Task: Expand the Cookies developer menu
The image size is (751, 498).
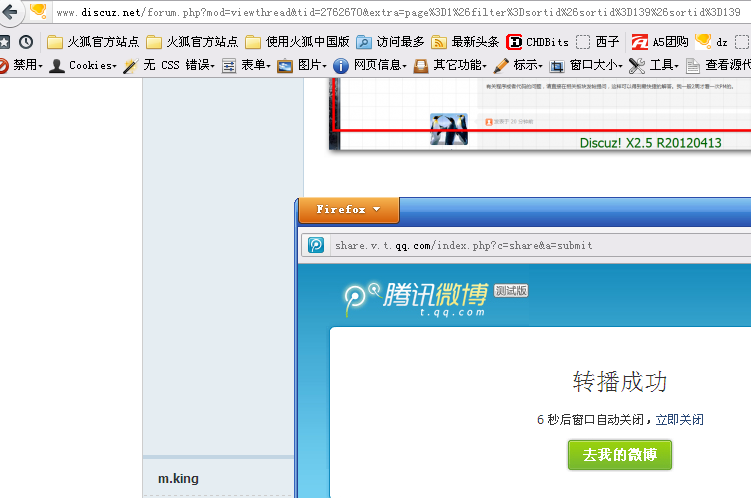Action: coord(83,65)
